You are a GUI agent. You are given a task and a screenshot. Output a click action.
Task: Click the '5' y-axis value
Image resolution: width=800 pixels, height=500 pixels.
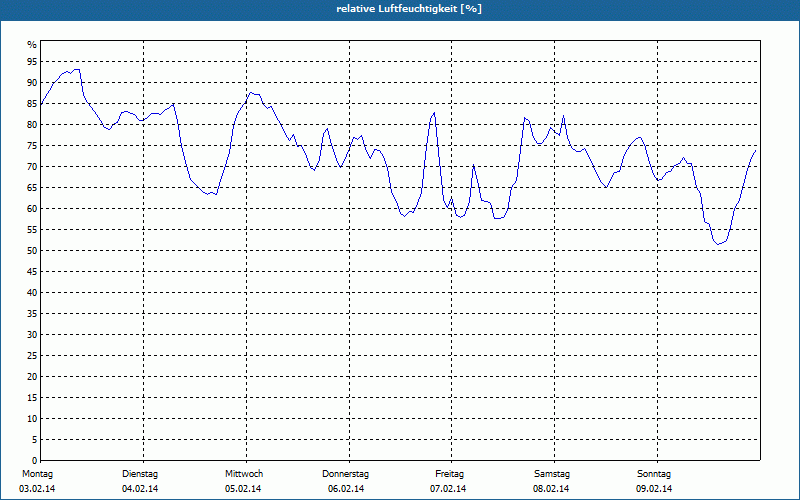click(35, 440)
